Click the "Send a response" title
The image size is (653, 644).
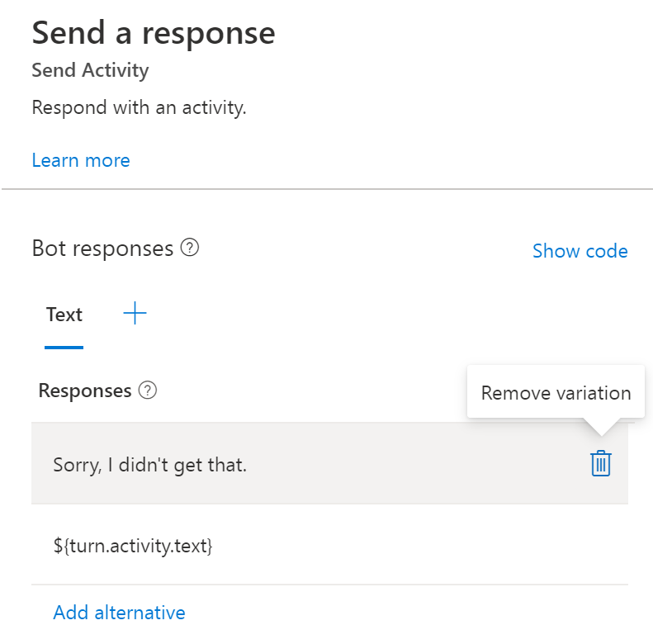(154, 33)
